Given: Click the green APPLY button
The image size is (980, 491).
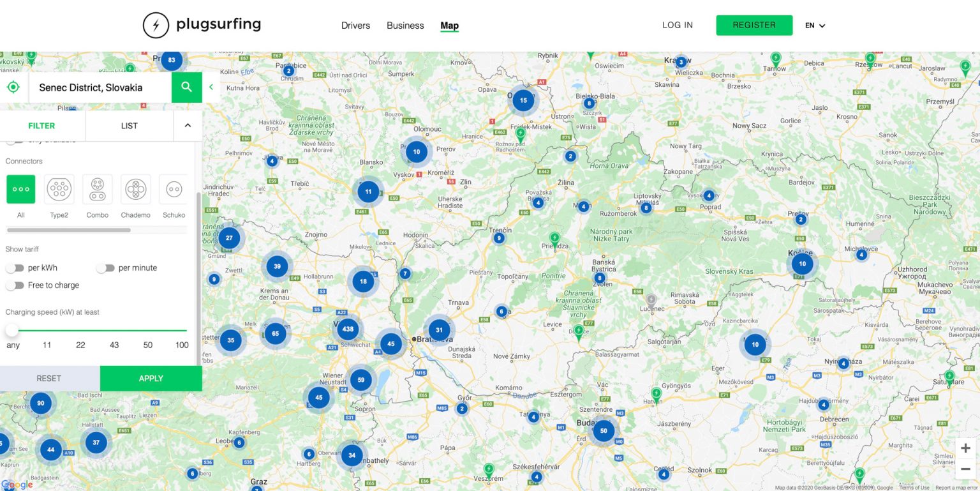Looking at the screenshot, I should click(x=151, y=379).
